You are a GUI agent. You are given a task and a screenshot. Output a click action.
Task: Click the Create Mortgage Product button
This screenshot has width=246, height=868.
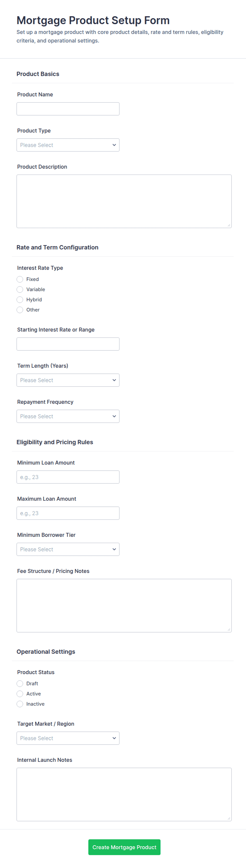124,847
